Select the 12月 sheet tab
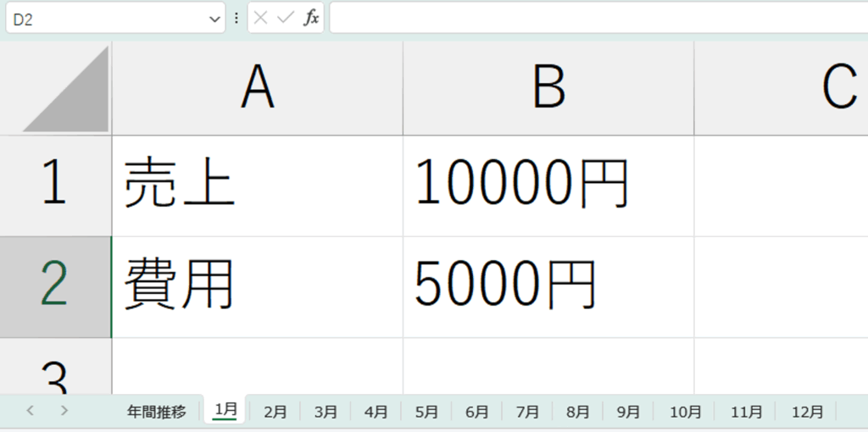868x432 pixels. coord(807,413)
